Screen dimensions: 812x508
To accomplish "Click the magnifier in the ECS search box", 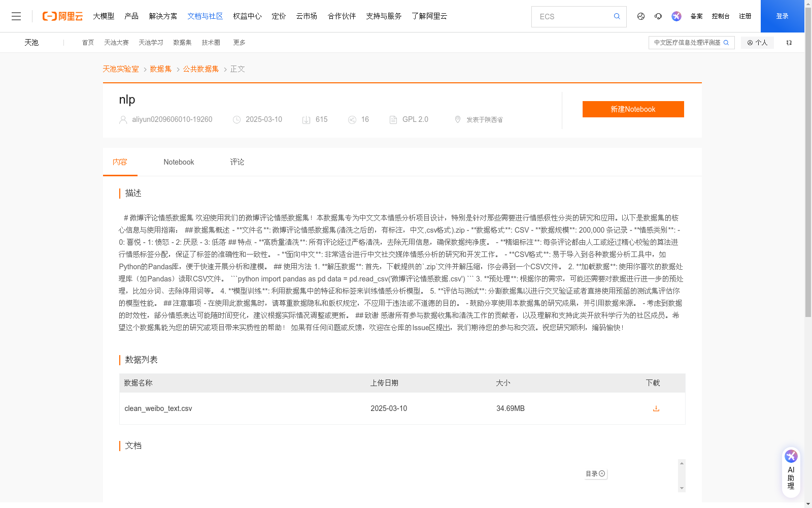I will coord(617,16).
